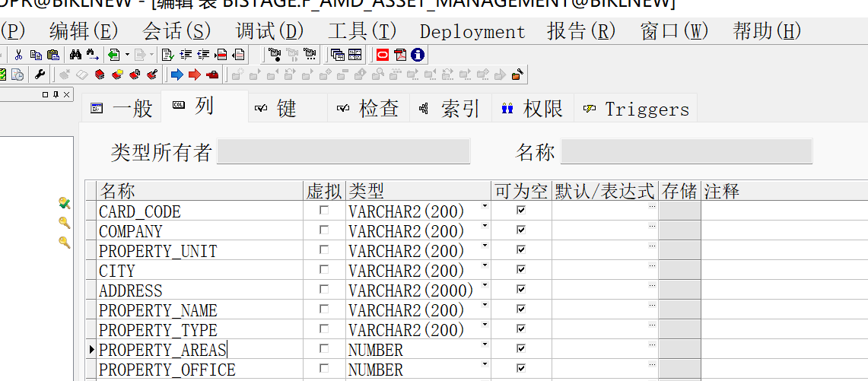868x381 pixels.
Task: Toggle nullable checkbox for CITY
Action: click(521, 269)
